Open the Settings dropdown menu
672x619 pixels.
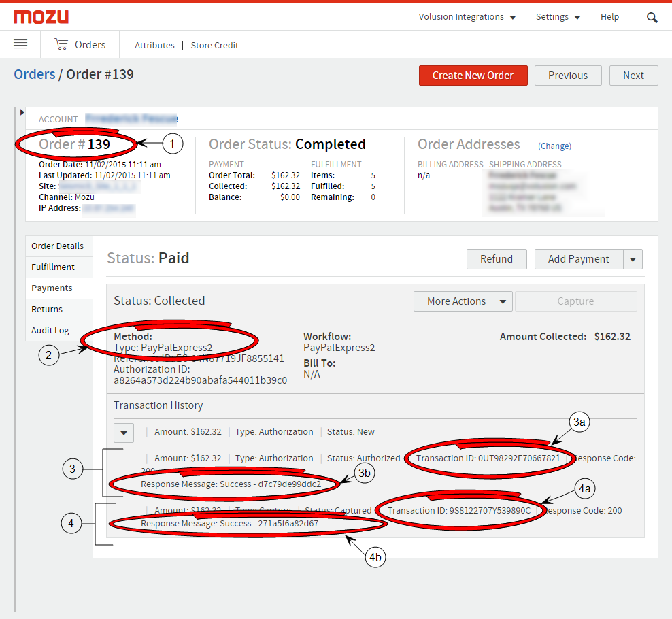558,17
